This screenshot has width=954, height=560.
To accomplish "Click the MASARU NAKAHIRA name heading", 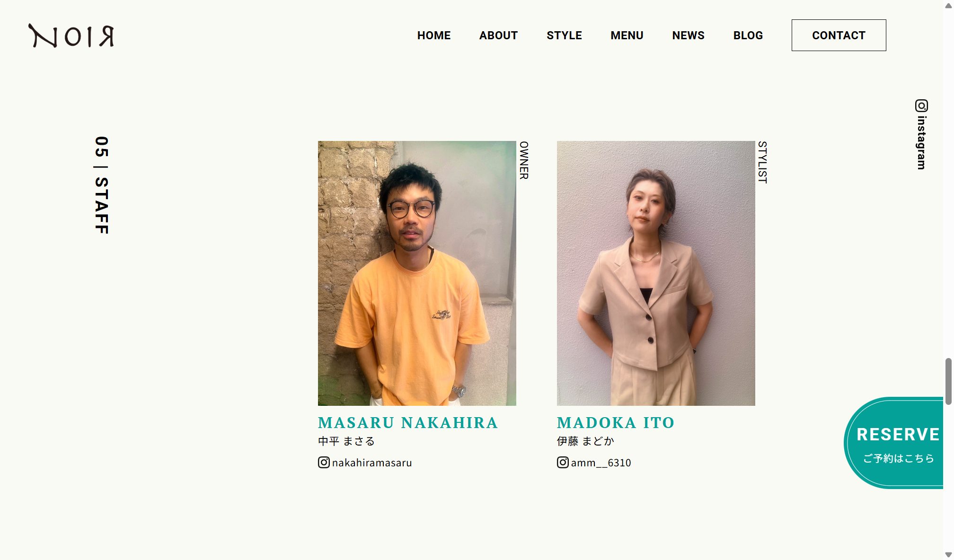I will tap(408, 422).
